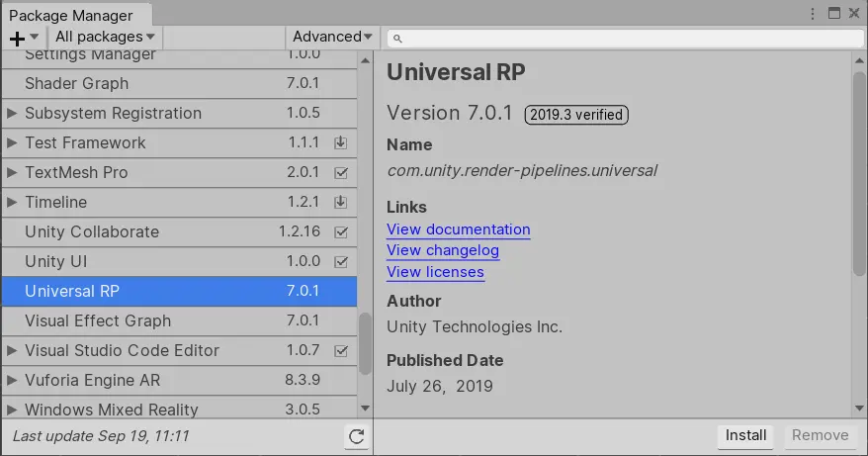
Task: Click the installed checkmark for TextMesh Pro
Action: [x=341, y=173]
